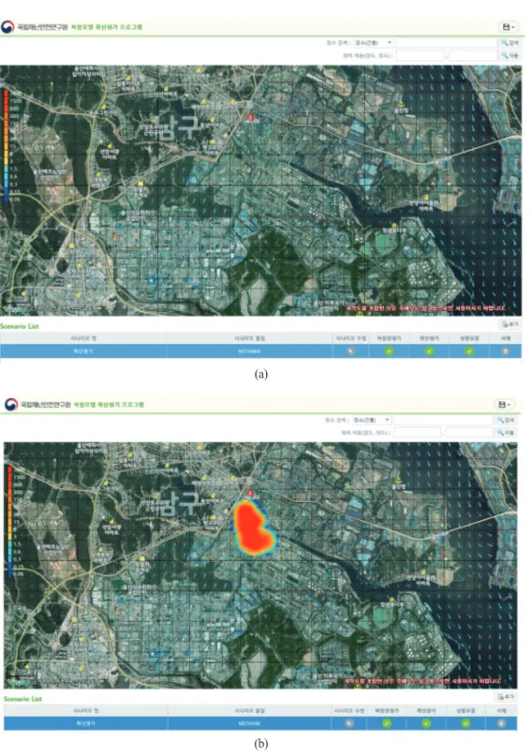532x756 pixels.
Task: Select the METHANE cell in figure (a) table
Action: tap(250, 351)
